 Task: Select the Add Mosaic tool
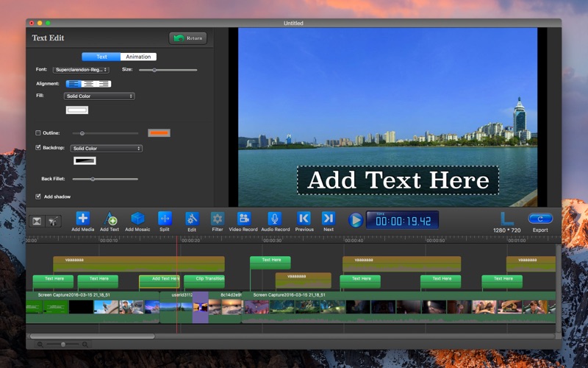pyautogui.click(x=137, y=219)
